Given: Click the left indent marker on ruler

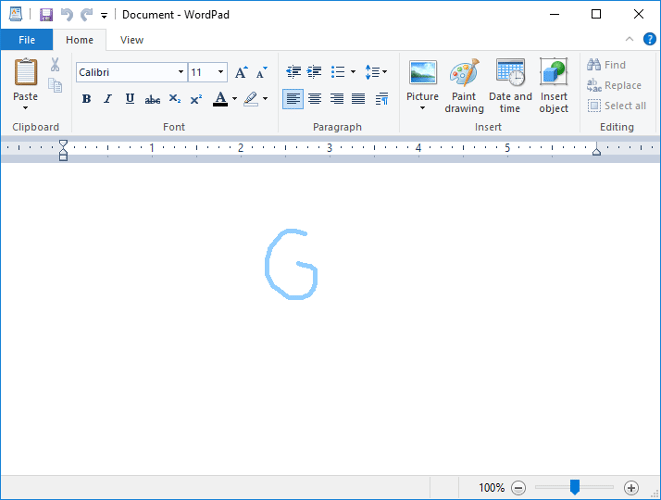Looking at the screenshot, I should tap(63, 151).
